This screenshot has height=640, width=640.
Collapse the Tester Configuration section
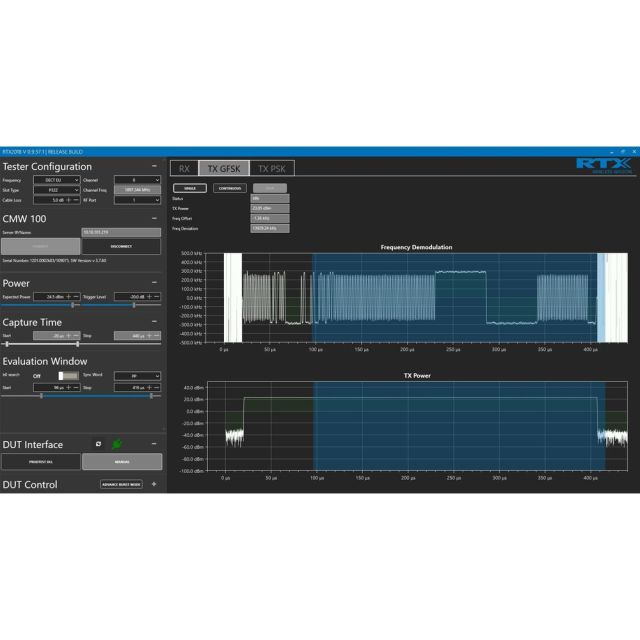[x=154, y=167]
